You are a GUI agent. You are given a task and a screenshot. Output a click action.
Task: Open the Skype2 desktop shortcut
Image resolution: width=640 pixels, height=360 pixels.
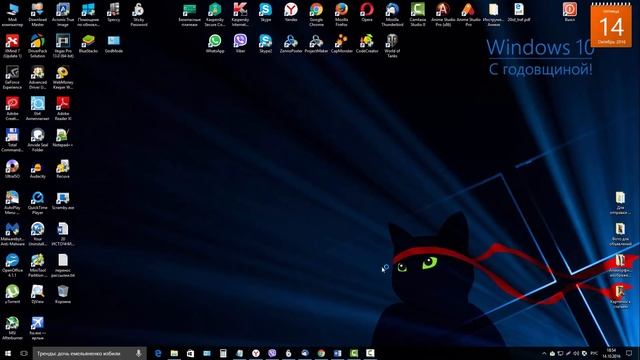pyautogui.click(x=265, y=44)
